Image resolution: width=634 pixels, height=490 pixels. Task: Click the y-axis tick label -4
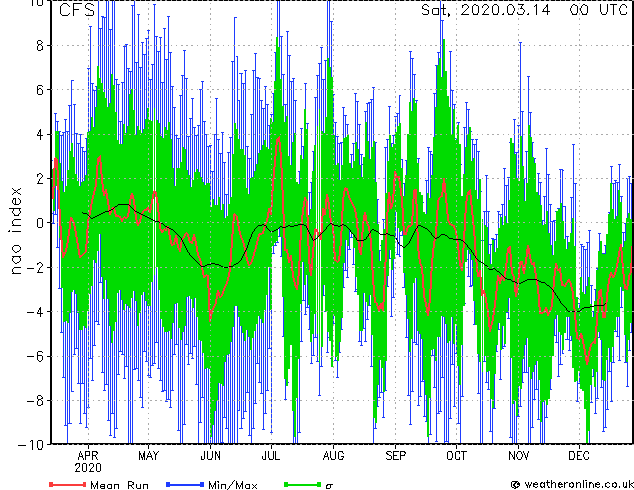pyautogui.click(x=35, y=311)
